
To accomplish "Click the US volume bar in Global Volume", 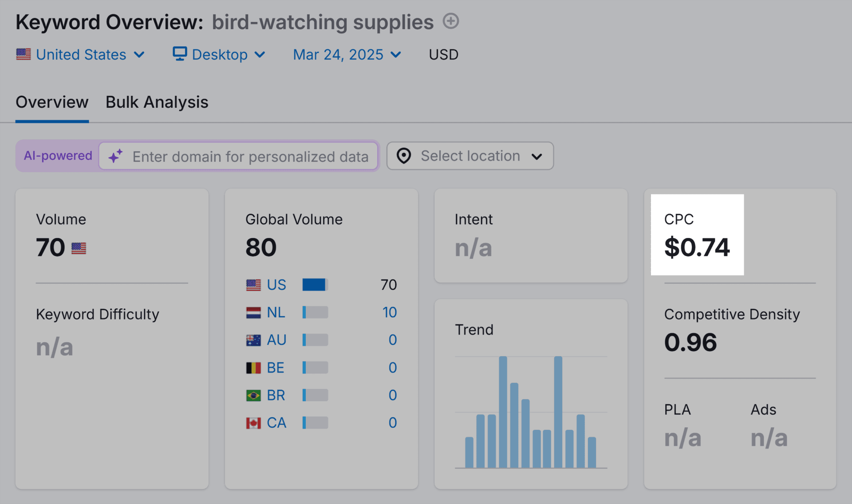I will pos(315,285).
